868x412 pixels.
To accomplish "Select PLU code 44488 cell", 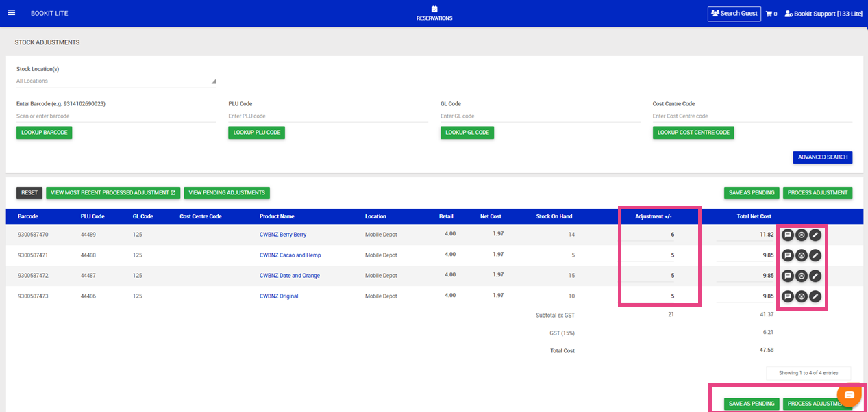I will (x=88, y=255).
